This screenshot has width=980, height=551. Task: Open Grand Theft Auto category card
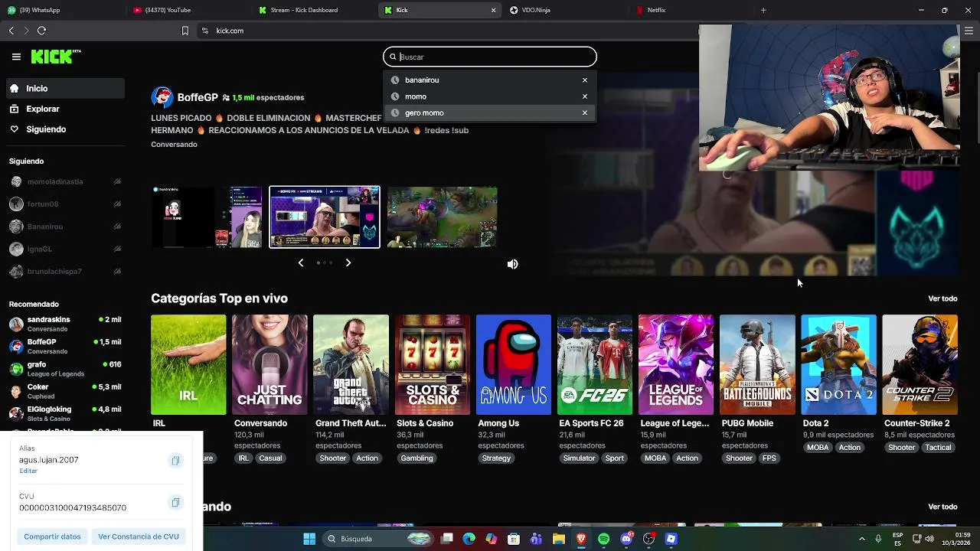(351, 364)
